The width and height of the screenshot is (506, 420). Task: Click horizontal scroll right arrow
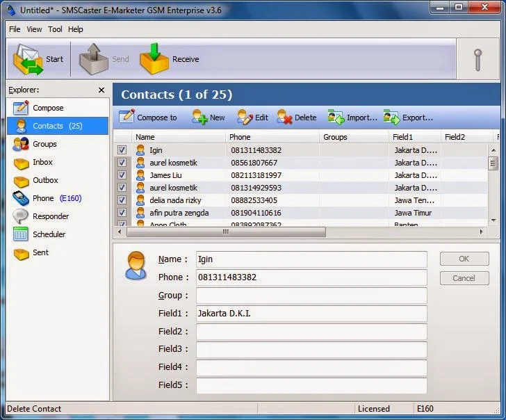481,232
